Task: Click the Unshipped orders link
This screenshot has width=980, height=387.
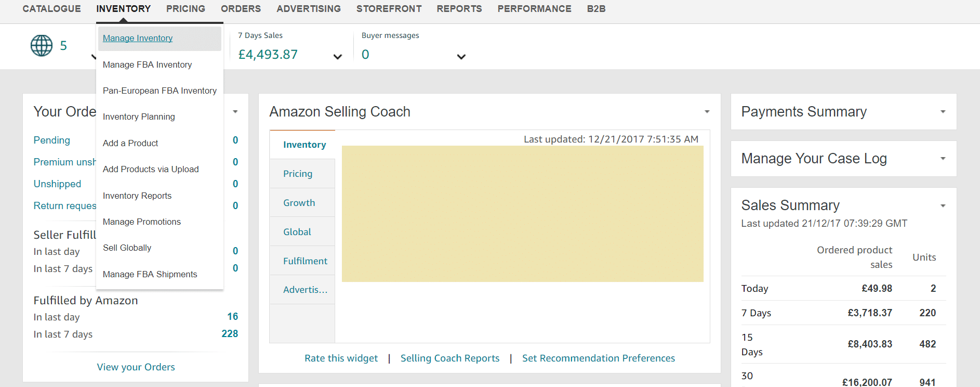Action: [57, 184]
